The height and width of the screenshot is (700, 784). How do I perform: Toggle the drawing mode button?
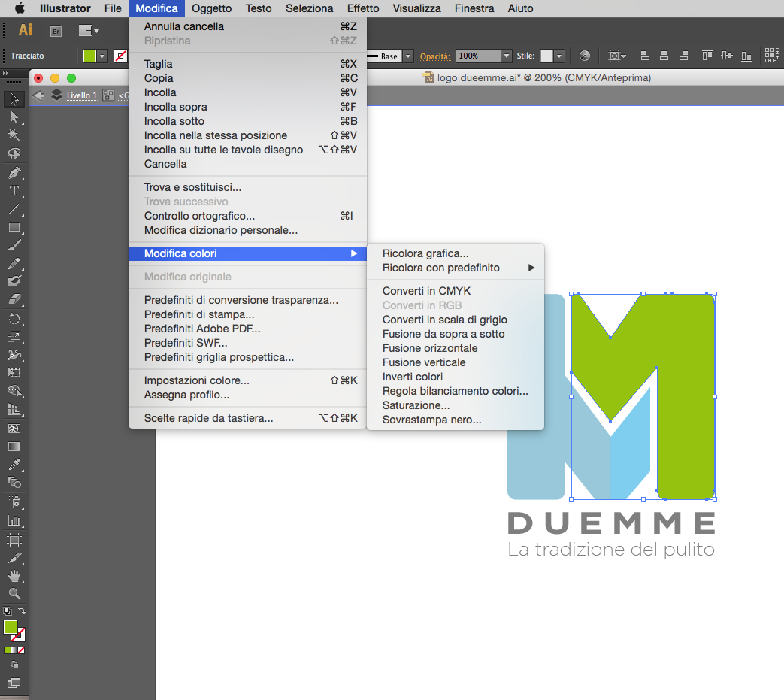(14, 665)
